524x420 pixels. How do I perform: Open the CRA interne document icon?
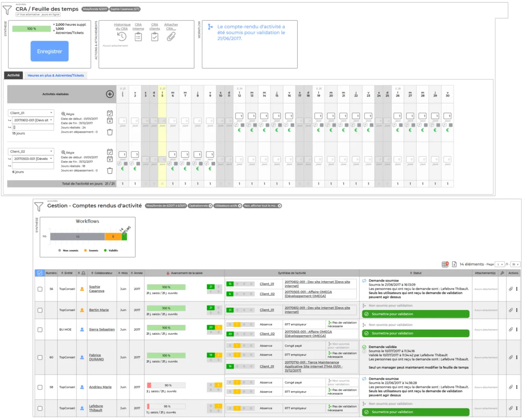tap(138, 37)
